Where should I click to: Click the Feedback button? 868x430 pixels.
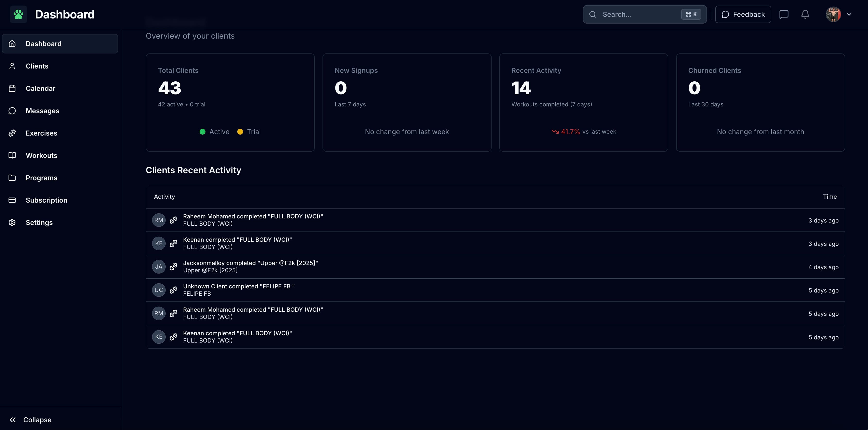pyautogui.click(x=743, y=14)
